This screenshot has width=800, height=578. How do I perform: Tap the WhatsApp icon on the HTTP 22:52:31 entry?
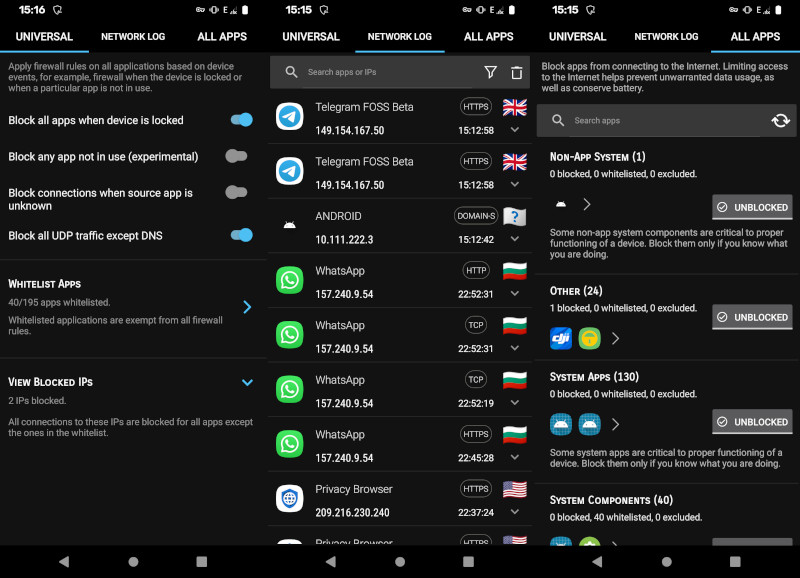click(289, 280)
